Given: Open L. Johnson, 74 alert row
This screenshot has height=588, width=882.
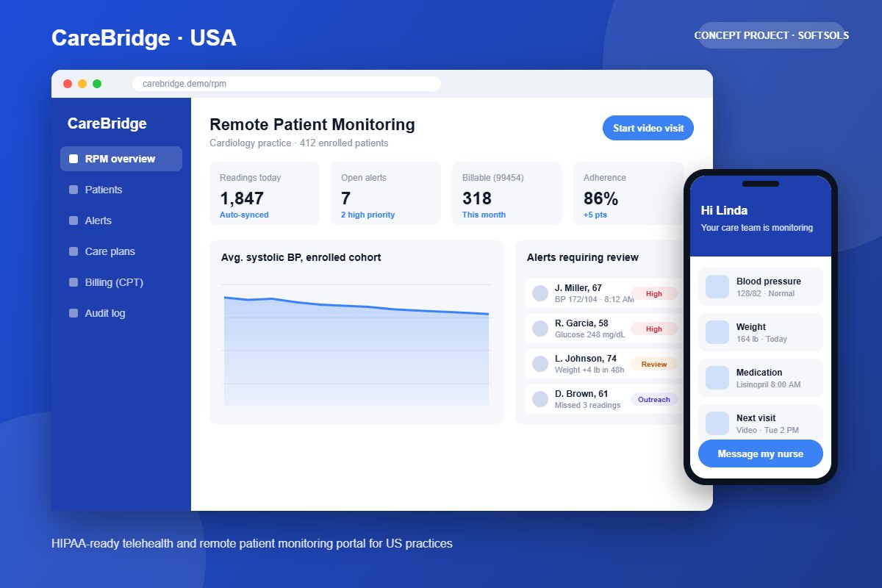Looking at the screenshot, I should coord(605,364).
